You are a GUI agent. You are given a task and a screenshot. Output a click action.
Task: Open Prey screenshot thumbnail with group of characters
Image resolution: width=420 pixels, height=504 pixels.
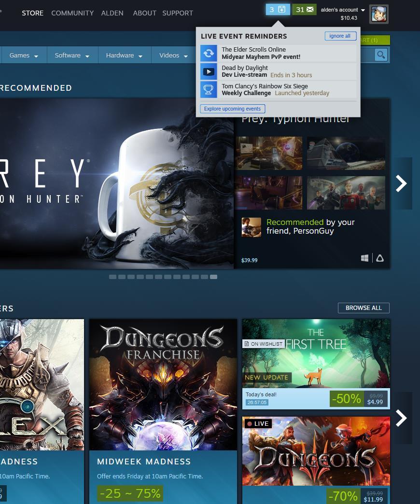346,193
